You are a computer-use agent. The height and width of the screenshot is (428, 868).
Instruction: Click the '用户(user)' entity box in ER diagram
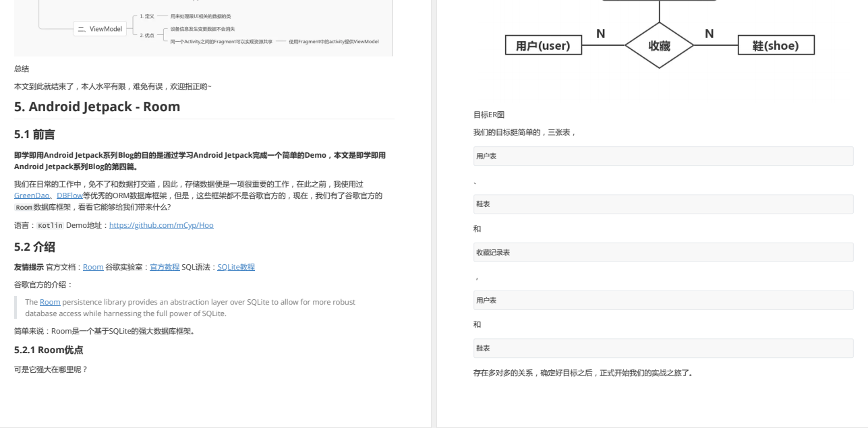pos(543,45)
